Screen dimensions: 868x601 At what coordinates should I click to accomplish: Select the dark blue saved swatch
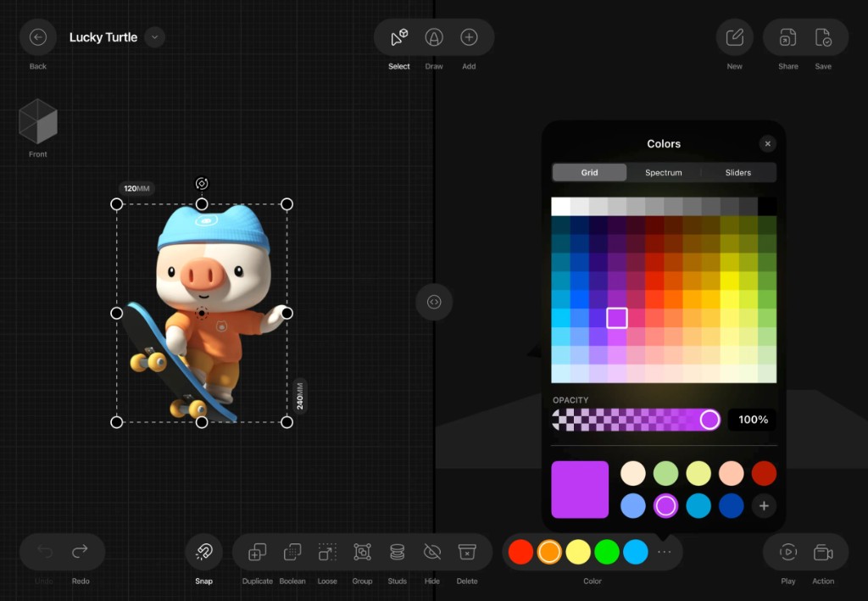tap(731, 506)
